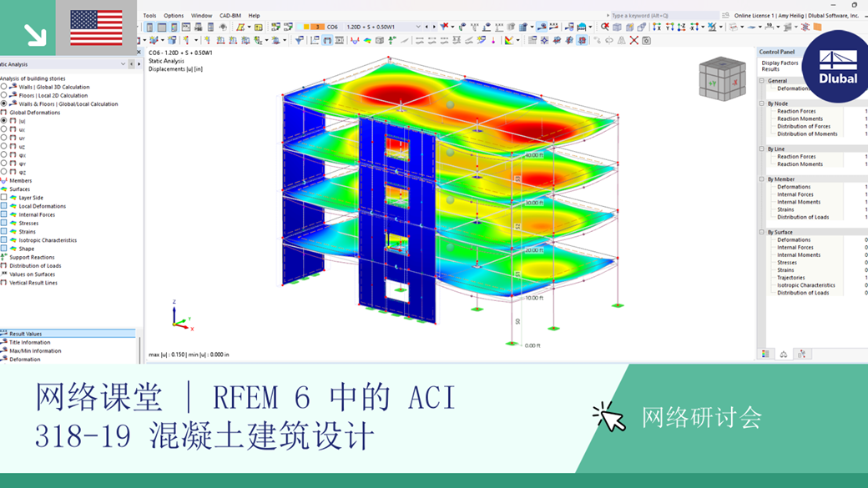The image size is (868, 488).
Task: Enable the Layer Side checkbox
Action: pyautogui.click(x=4, y=198)
